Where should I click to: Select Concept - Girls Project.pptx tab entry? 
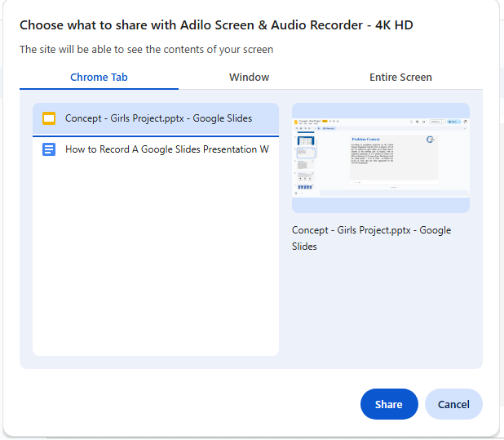[156, 118]
